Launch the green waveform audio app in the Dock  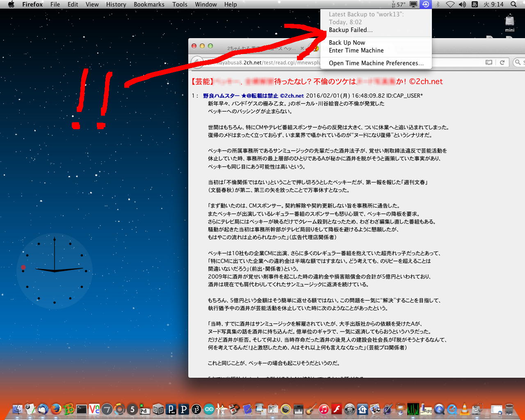tap(413, 409)
